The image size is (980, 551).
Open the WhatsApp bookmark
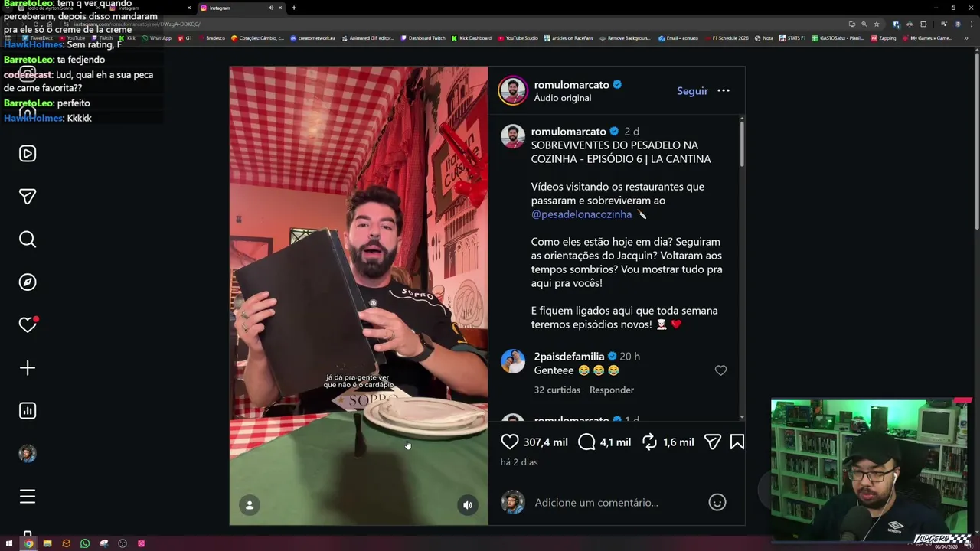pyautogui.click(x=156, y=37)
